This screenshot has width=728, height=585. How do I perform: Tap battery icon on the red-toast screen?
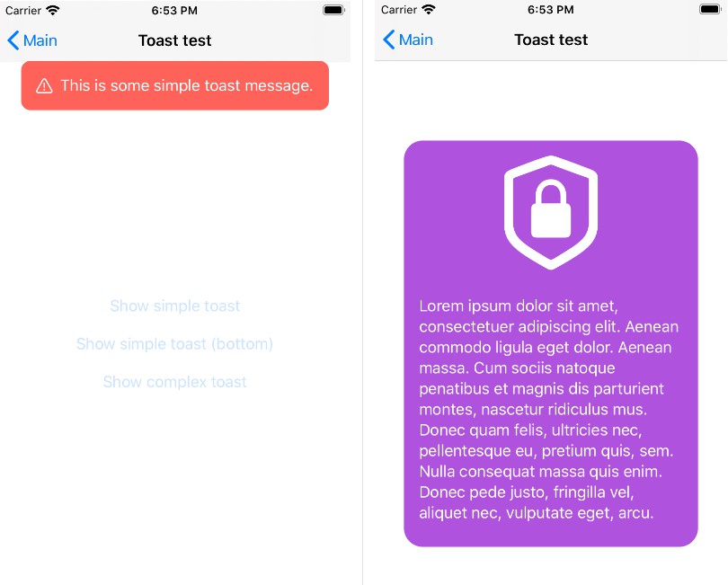[333, 10]
